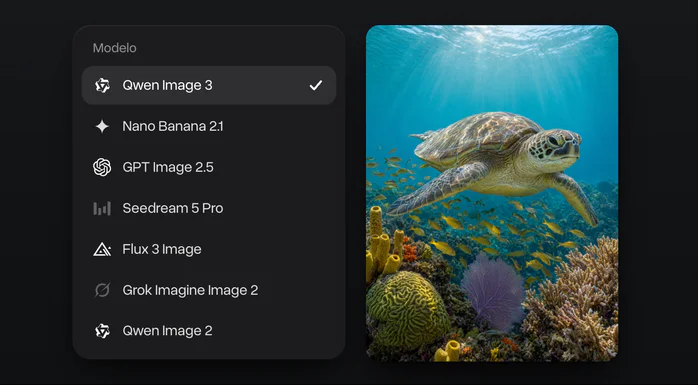Click the GPT Image 2.5 OpenAI logo
The height and width of the screenshot is (385, 698).
102,167
